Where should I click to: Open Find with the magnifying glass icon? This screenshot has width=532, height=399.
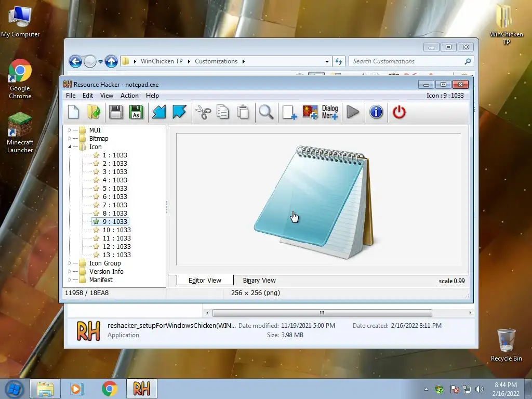coord(266,112)
